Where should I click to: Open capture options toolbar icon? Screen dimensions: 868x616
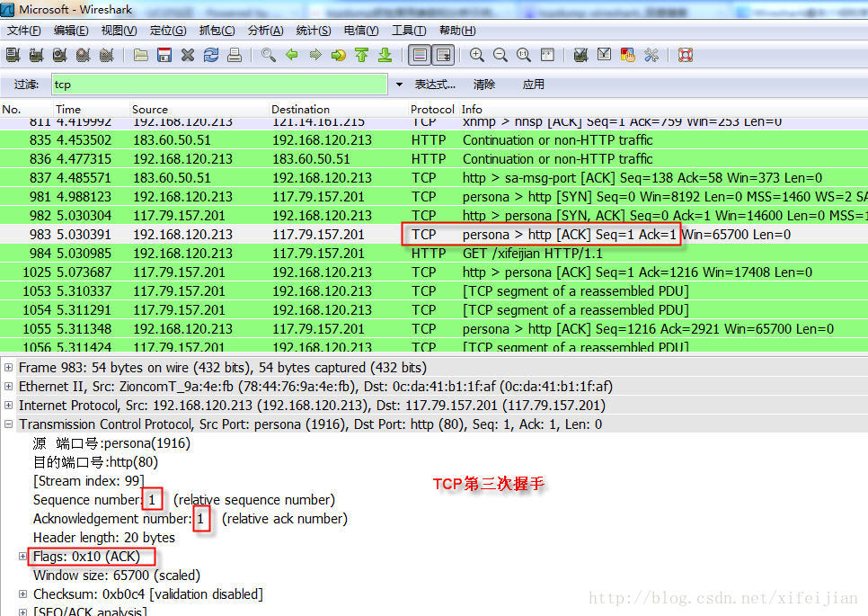[x=36, y=55]
